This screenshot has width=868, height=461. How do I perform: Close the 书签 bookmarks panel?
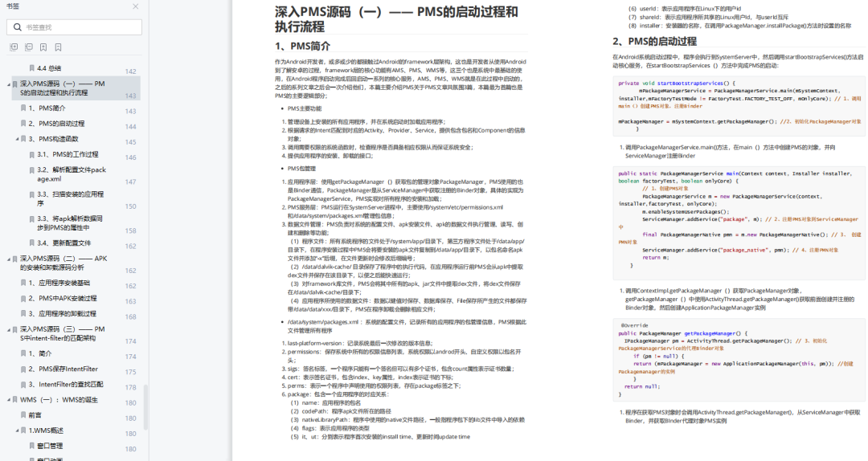pos(136,6)
